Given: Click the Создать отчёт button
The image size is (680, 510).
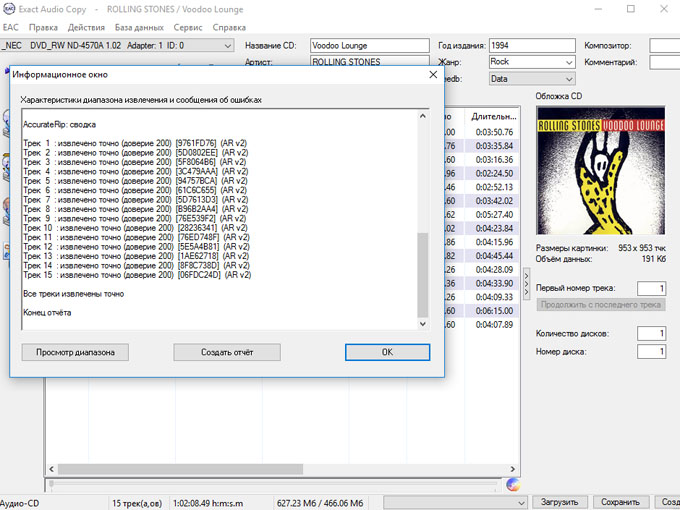Looking at the screenshot, I should pyautogui.click(x=226, y=352).
